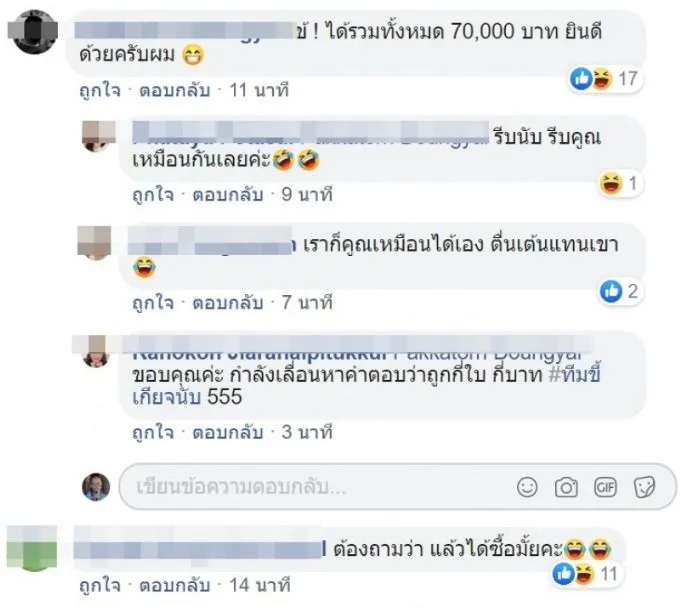Click the #ทีมขี้เกียจนับ hashtag link
The width and height of the screenshot is (692, 607).
367,386
